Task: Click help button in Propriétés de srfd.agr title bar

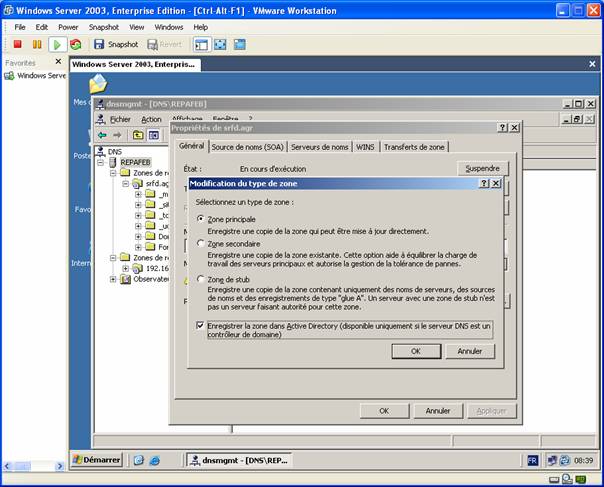Action: (x=502, y=128)
